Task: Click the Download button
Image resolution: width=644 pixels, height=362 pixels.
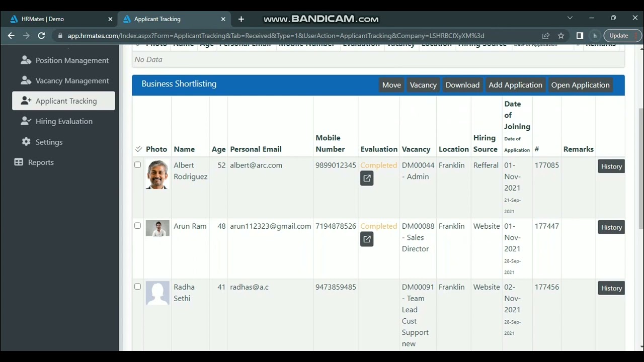Action: (462, 85)
